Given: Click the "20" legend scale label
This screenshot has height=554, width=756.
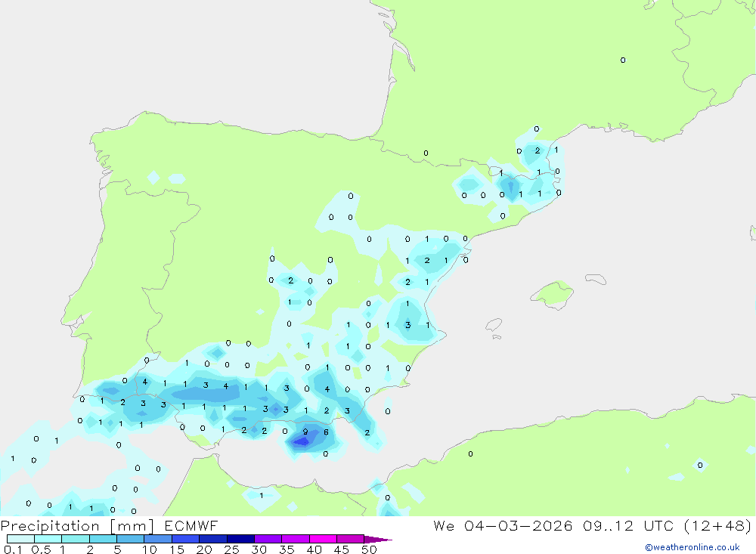Looking at the screenshot, I should tap(204, 549).
